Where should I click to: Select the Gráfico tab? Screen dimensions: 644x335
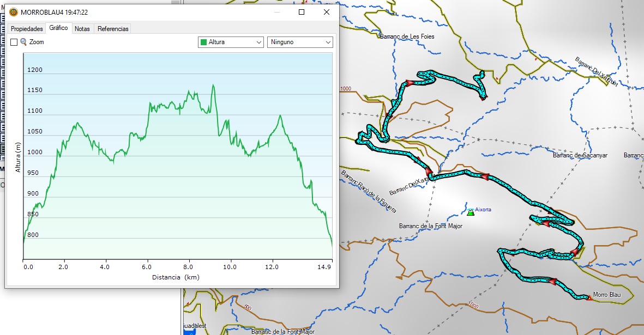(x=58, y=28)
